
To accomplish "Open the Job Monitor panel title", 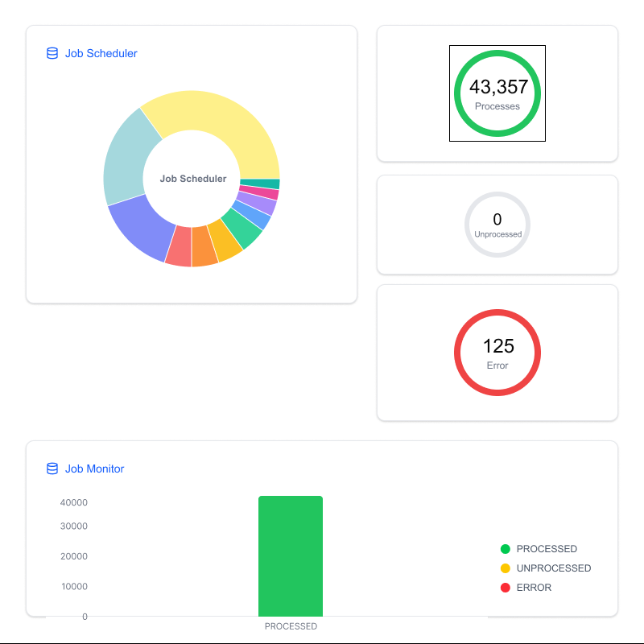I will (94, 469).
